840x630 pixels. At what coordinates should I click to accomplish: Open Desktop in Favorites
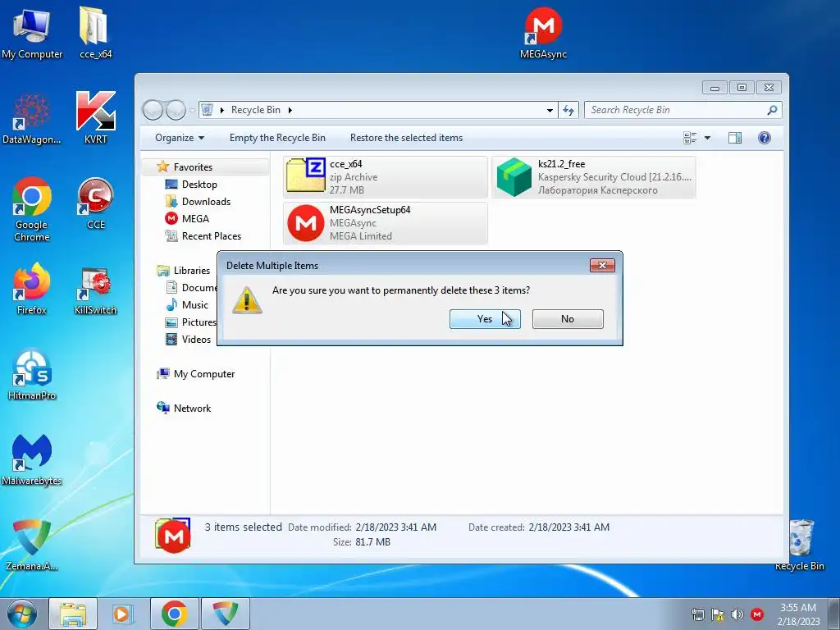tap(199, 185)
